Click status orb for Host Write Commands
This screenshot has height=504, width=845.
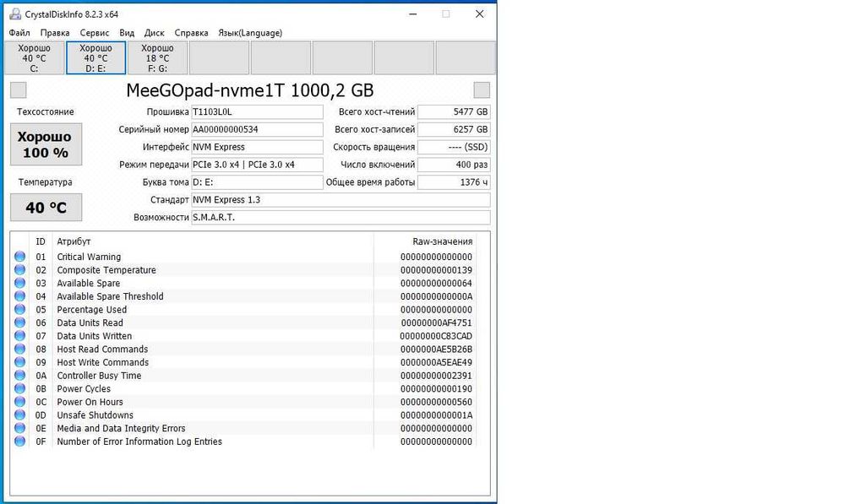pos(20,362)
